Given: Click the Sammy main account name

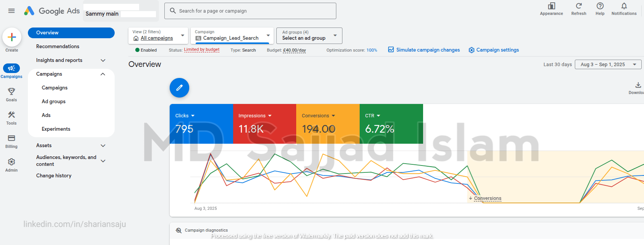Looking at the screenshot, I should click(102, 14).
